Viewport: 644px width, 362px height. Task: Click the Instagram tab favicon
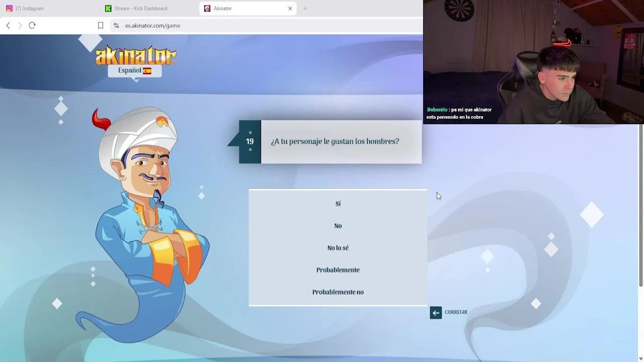tap(9, 9)
